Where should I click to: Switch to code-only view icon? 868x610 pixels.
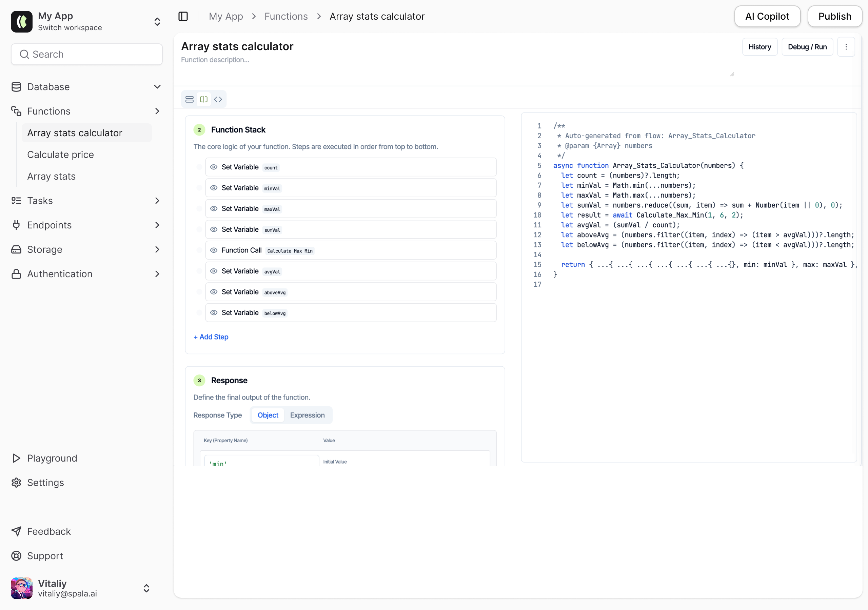click(218, 99)
